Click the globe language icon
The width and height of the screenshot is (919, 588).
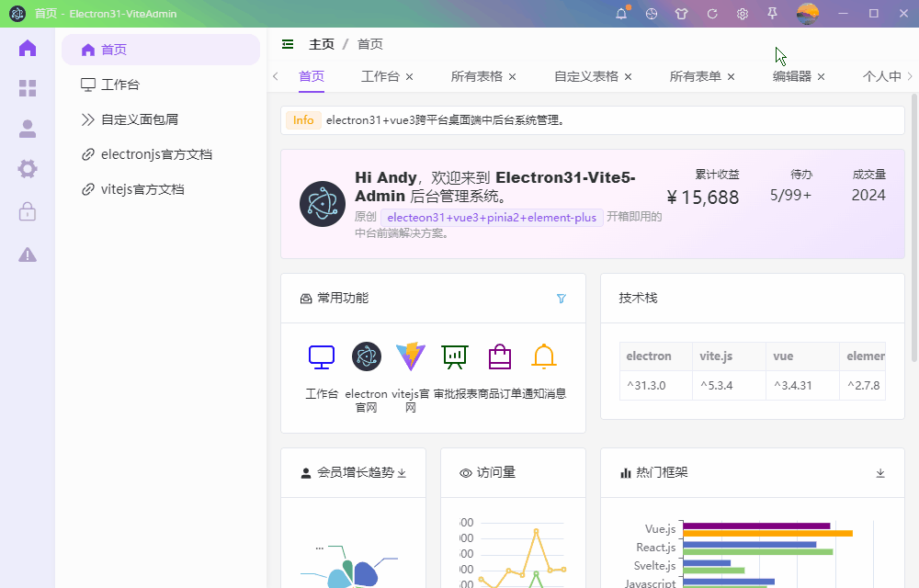tap(652, 14)
